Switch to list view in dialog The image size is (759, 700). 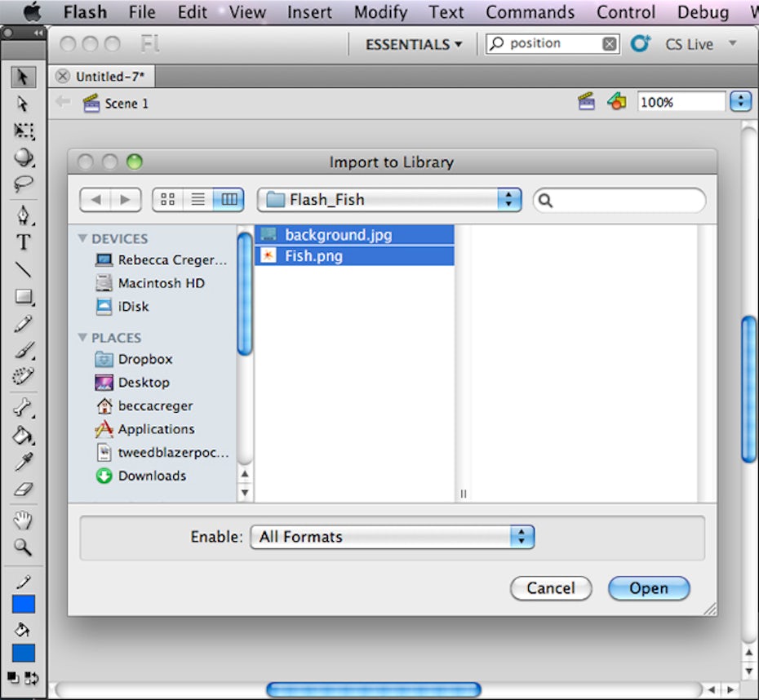coord(198,200)
